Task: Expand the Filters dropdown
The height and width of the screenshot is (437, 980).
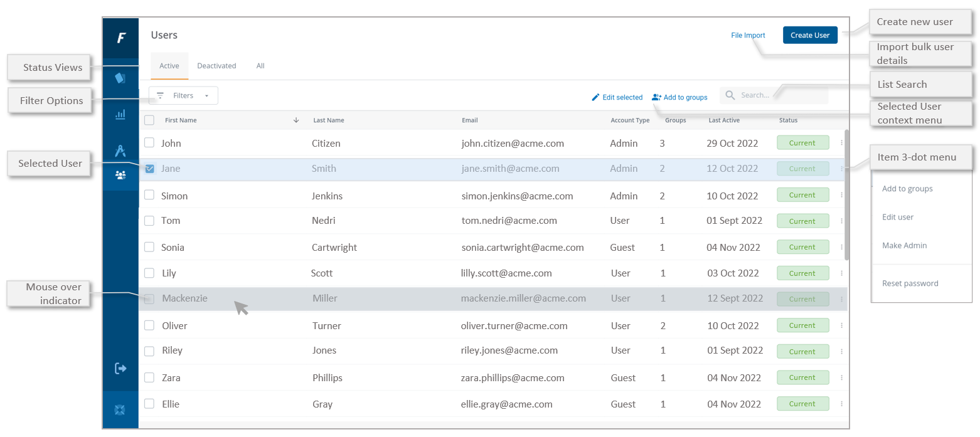Action: click(184, 96)
